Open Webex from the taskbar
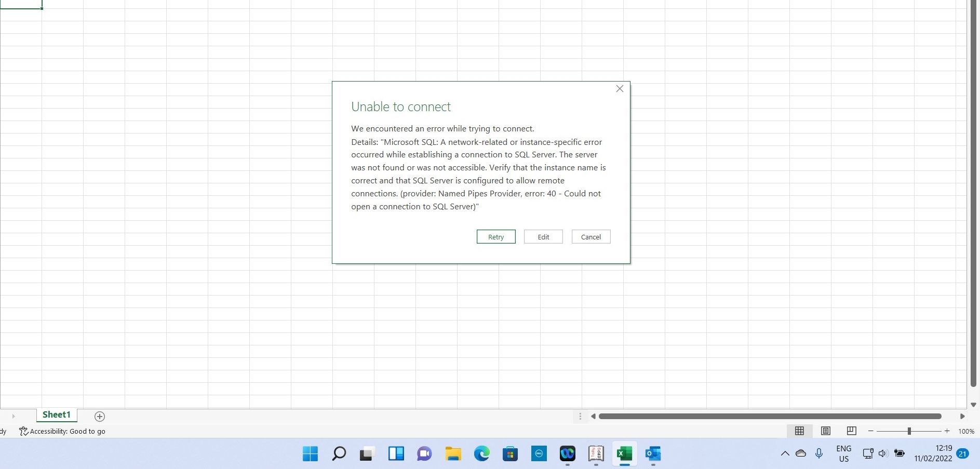980x469 pixels. pyautogui.click(x=567, y=453)
